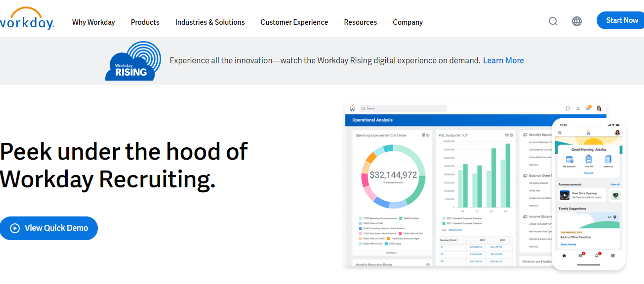Click the home icon on phone mockup
Screen dimensions: 644x284
pyautogui.click(x=564, y=256)
